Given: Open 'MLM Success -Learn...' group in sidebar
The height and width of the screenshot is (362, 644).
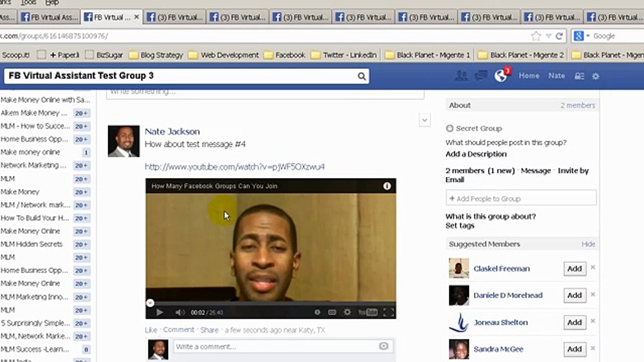Looking at the screenshot, I should click(35, 349).
